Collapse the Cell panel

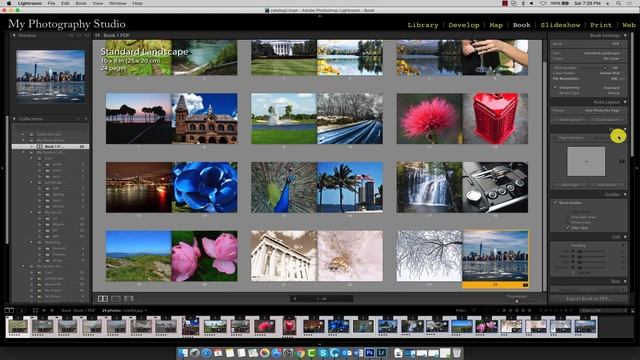[x=625, y=237]
